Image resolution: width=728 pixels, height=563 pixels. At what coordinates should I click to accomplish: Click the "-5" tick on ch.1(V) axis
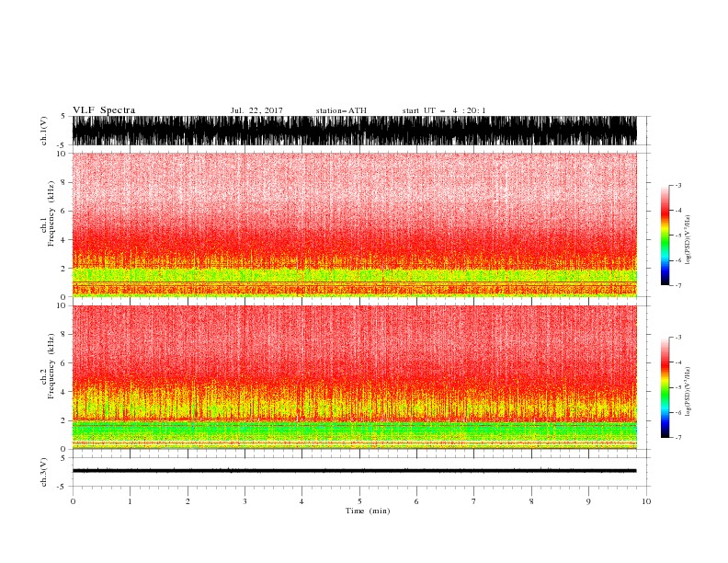tap(63, 145)
